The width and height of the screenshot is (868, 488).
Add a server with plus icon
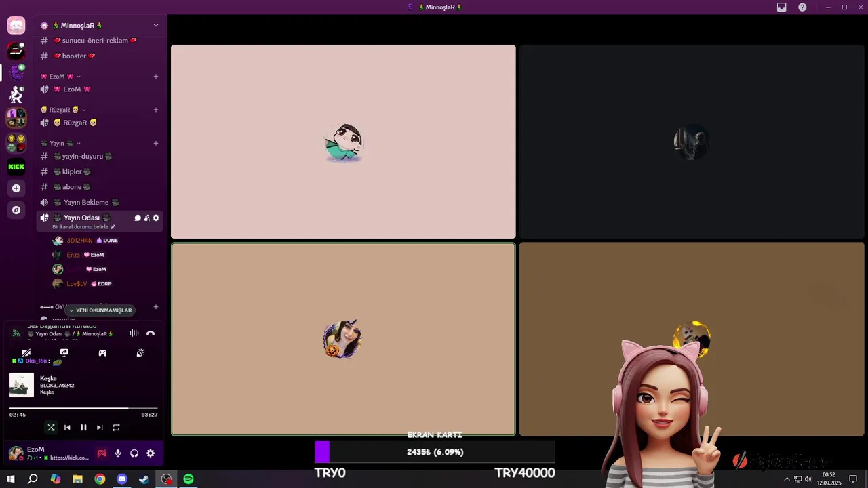(x=16, y=188)
